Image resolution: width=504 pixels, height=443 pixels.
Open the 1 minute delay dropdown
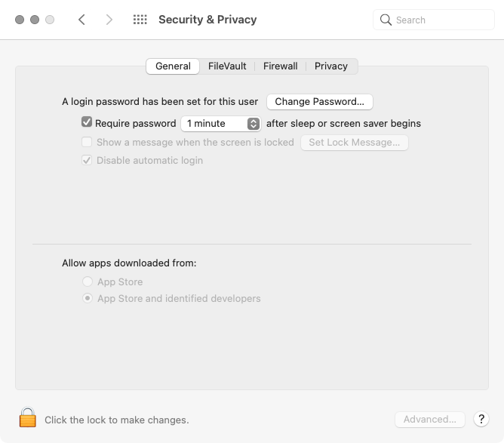coord(220,123)
